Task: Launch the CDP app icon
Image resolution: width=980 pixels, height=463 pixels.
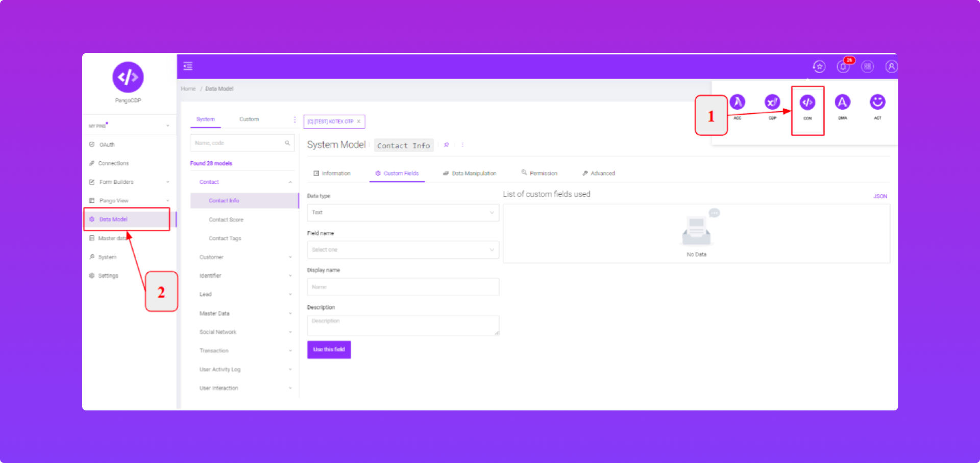Action: 772,103
